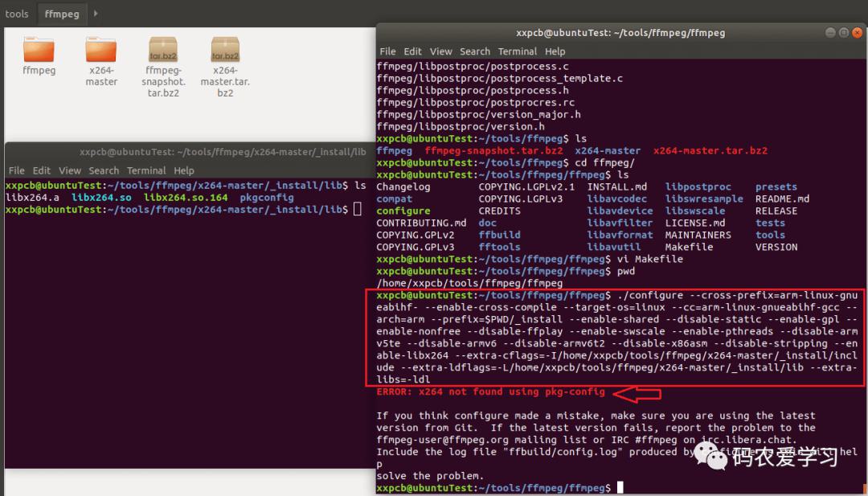Open Search menu in right terminal

pyautogui.click(x=475, y=51)
